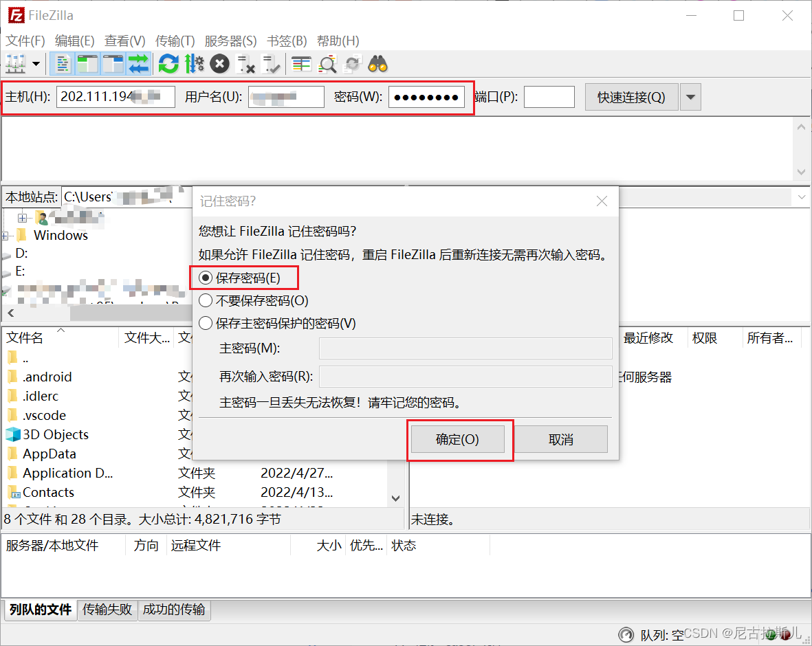The image size is (812, 646).
Task: Click the message log scroll down arrow
Action: [x=801, y=172]
